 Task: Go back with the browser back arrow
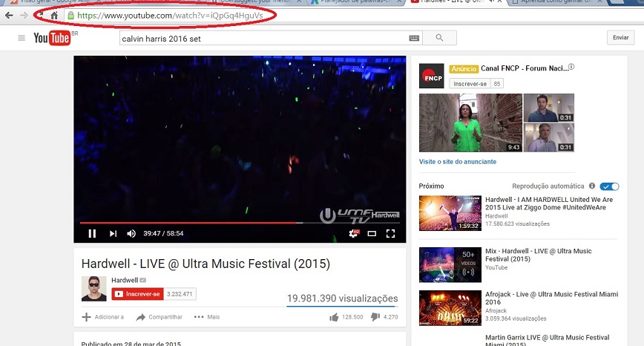tap(9, 16)
